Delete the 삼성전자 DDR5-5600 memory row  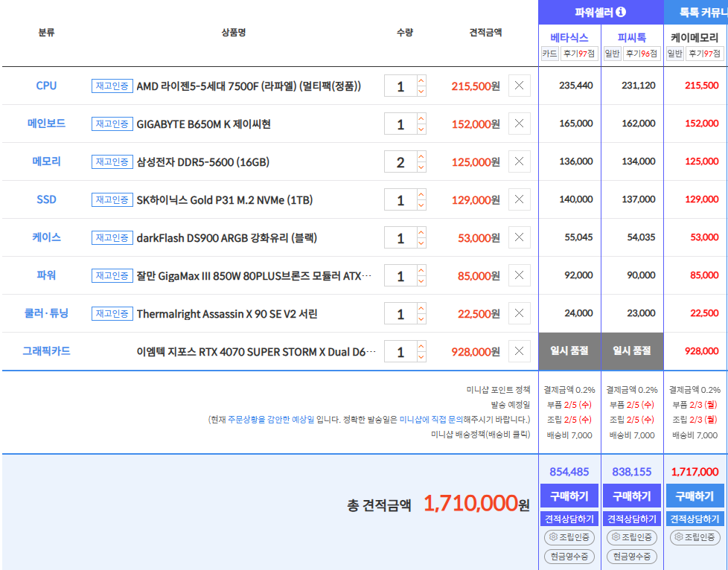519,161
